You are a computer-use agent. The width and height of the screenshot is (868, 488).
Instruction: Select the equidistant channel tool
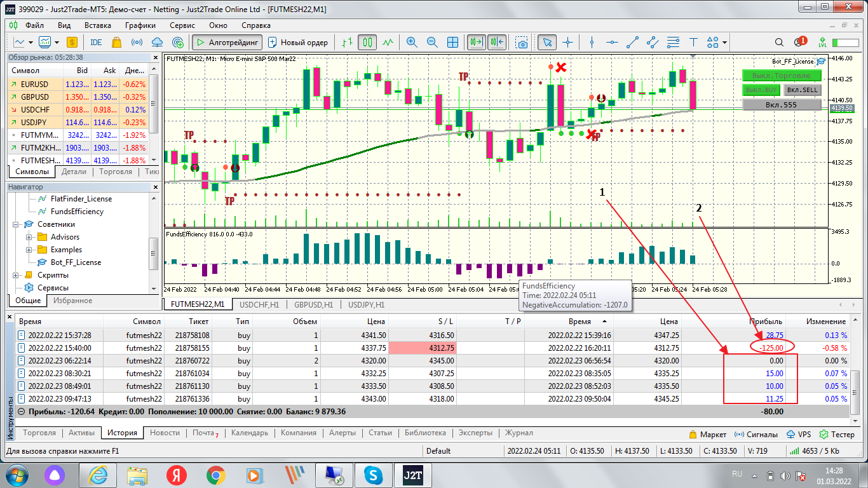coord(653,43)
